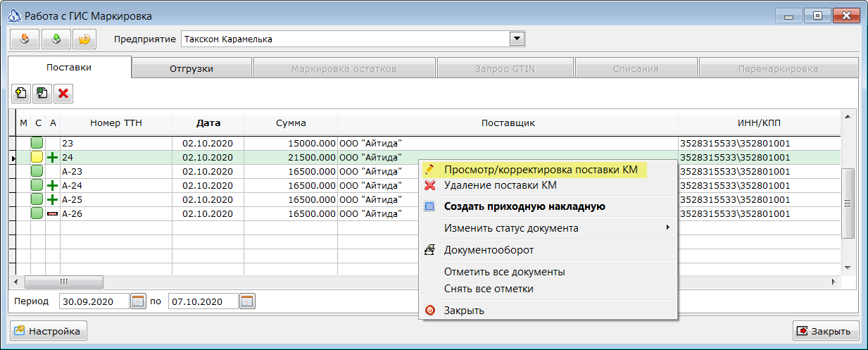Sort by the Номер ТТН column header
The image size is (868, 350).
click(x=116, y=123)
